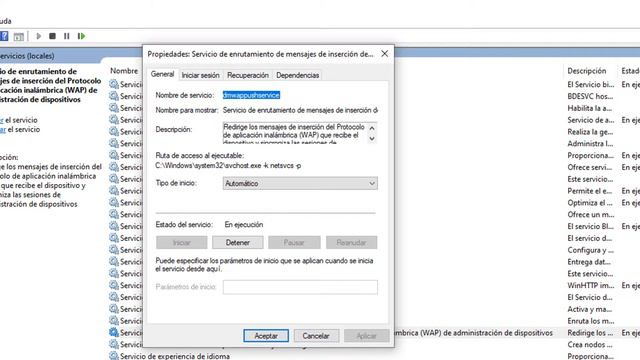The image size is (640, 360).
Task: Dismiss dialog with the Cancelar button
Action: 316,336
